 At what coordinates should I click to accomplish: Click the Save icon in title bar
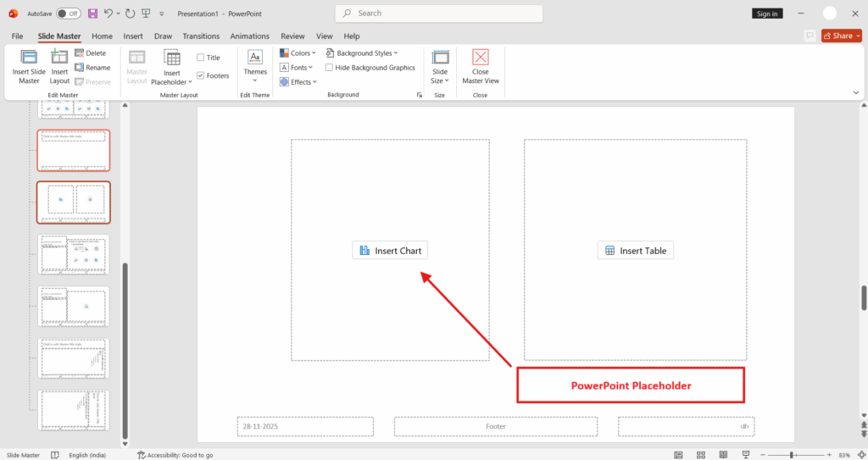pos(93,14)
